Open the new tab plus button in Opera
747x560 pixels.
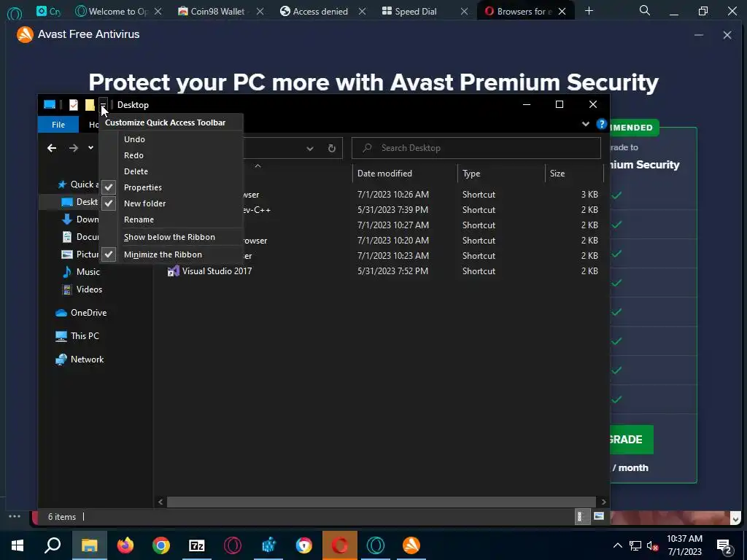589,11
